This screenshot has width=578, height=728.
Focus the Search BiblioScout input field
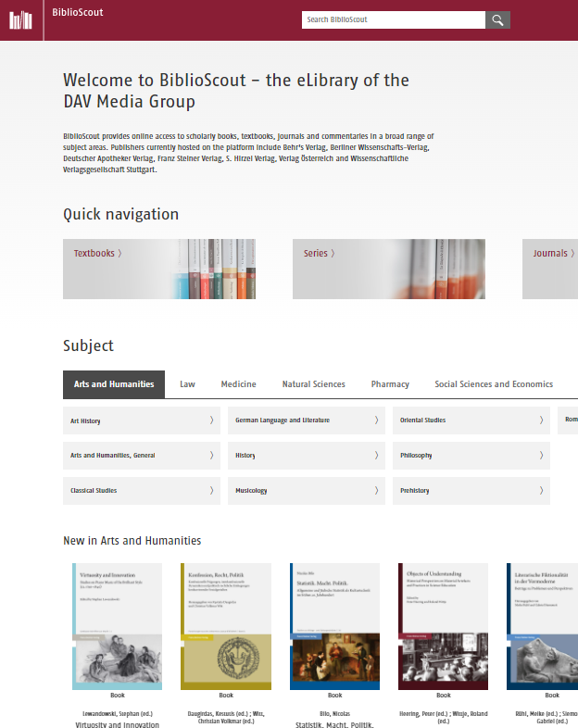point(394,20)
